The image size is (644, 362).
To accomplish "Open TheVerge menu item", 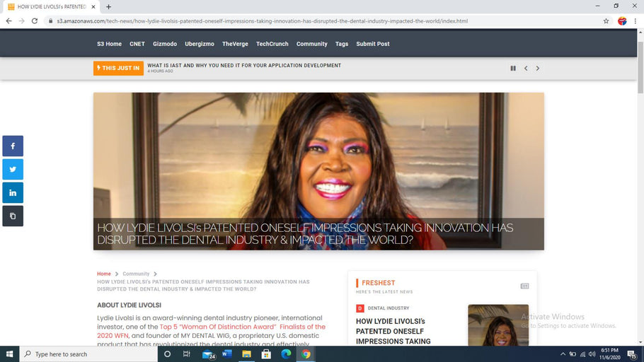I will pos(235,44).
